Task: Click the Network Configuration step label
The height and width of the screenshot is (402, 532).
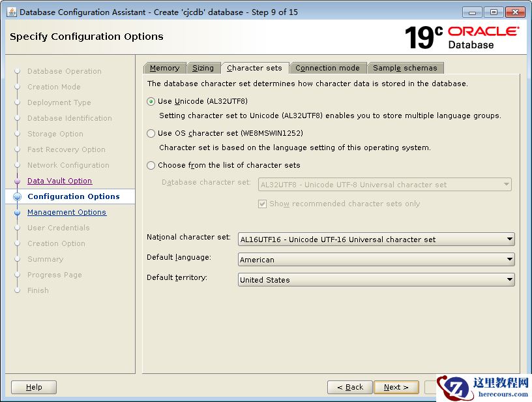Action: (68, 165)
